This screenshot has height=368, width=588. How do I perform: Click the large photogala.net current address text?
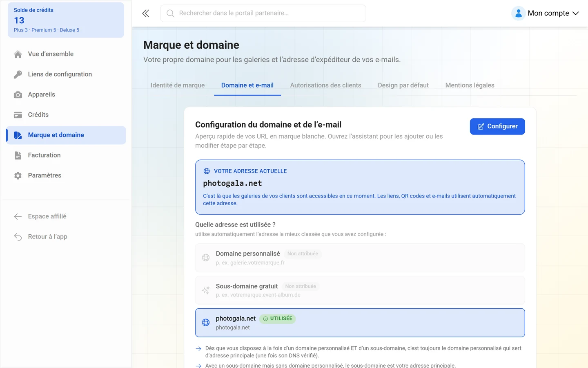232,183
